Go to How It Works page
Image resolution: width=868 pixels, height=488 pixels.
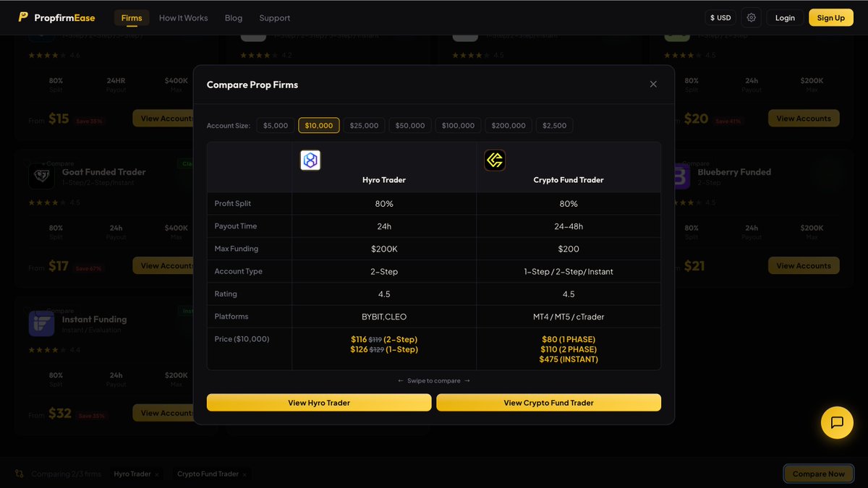(x=184, y=17)
